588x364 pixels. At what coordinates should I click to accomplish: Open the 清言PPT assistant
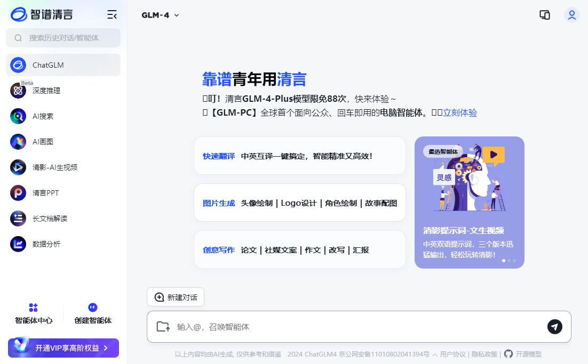point(45,193)
